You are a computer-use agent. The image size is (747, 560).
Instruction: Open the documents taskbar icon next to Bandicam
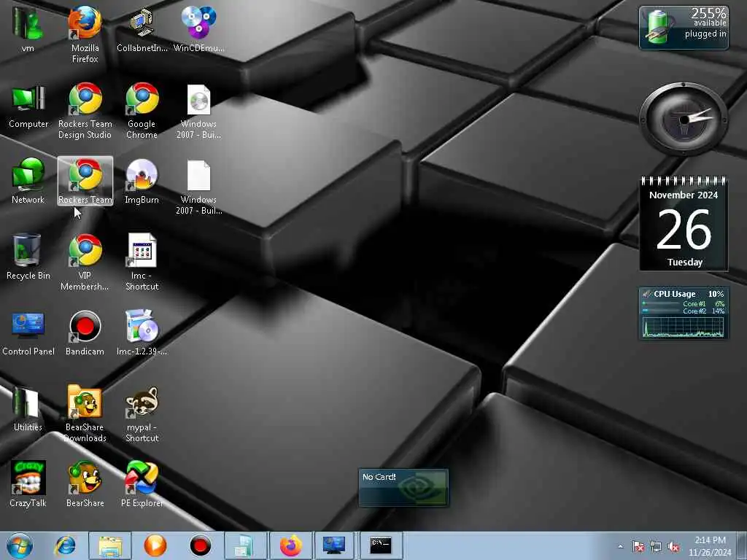(x=245, y=545)
